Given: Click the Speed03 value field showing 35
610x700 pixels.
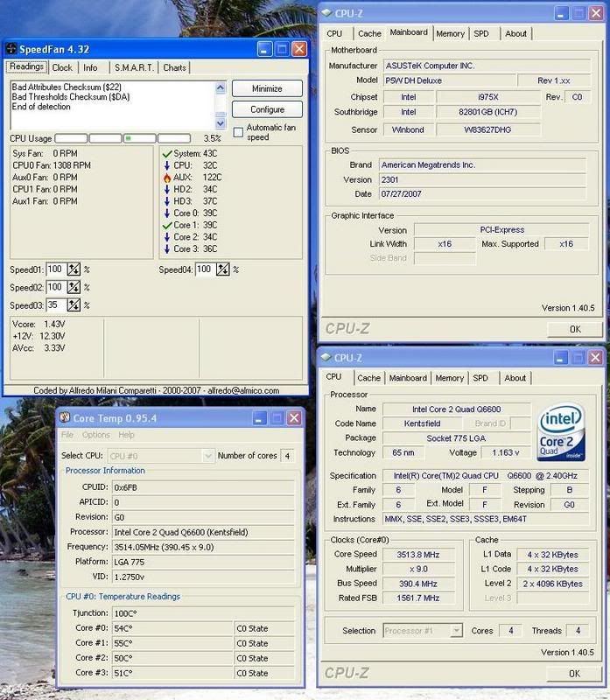Looking at the screenshot, I should pyautogui.click(x=56, y=304).
